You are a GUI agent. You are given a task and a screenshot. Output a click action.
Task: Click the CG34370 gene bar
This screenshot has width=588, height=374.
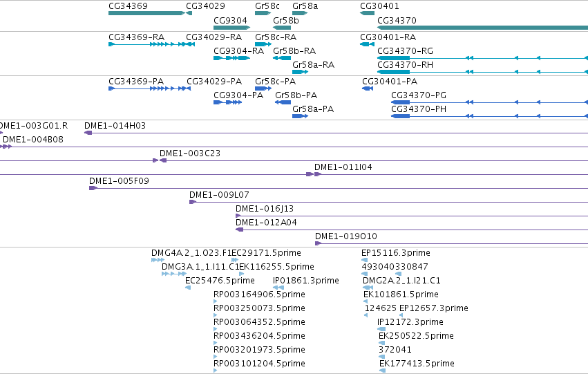(x=482, y=28)
